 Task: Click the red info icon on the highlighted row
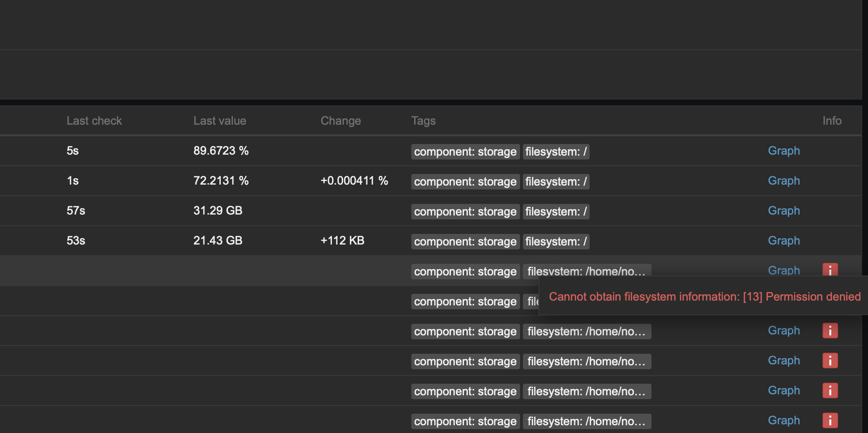(x=830, y=270)
